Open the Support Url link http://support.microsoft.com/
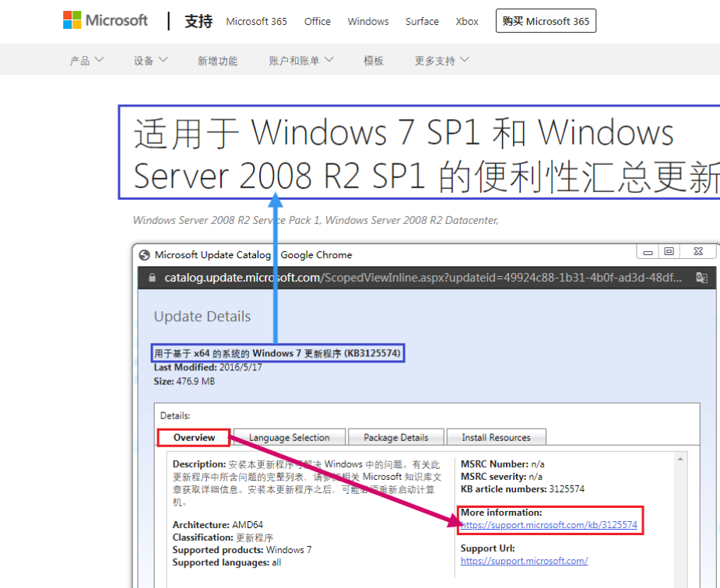720x588 pixels. pyautogui.click(x=524, y=561)
